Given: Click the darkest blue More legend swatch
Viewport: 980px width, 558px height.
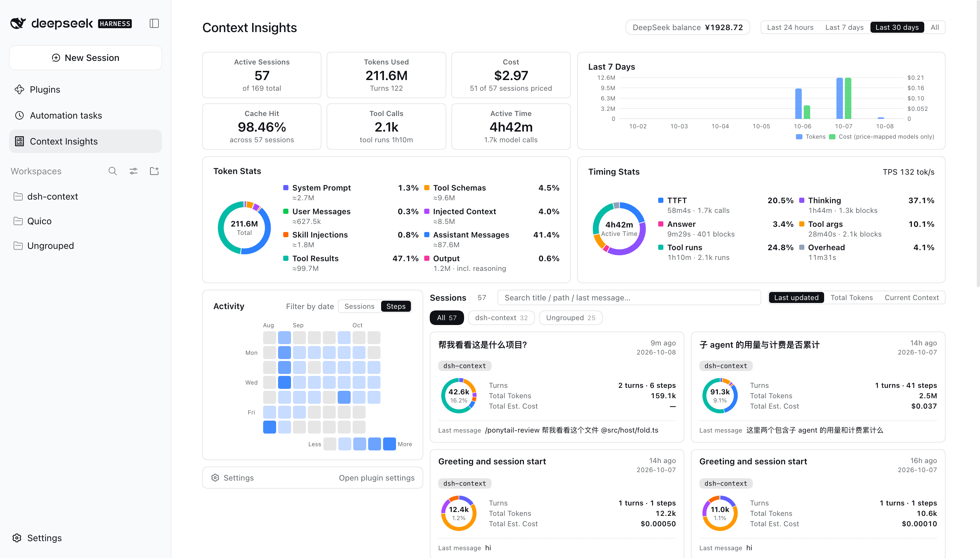Looking at the screenshot, I should click(x=390, y=444).
